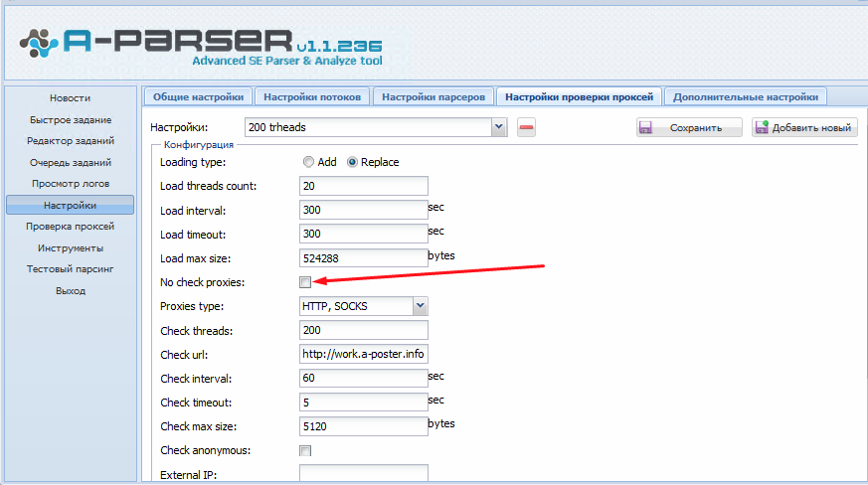Open Редактор заданий sidebar item

point(71,140)
